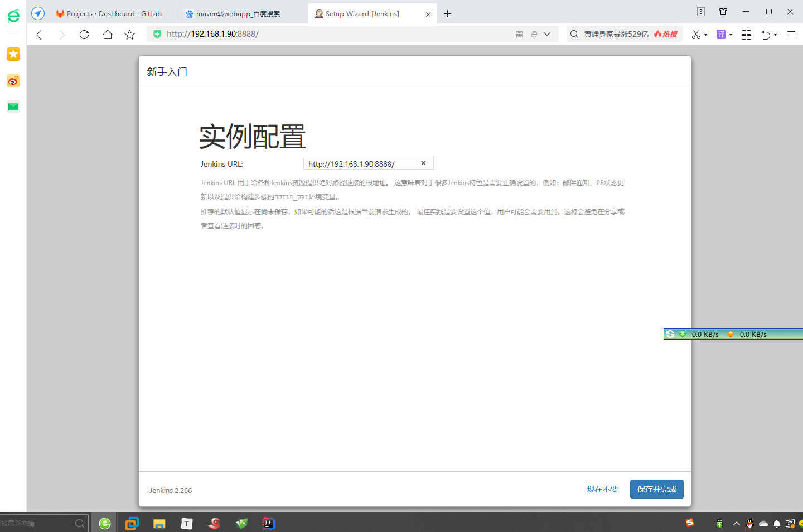Image resolution: width=803 pixels, height=532 pixels.
Task: Open the screenshot scissors tool
Action: click(696, 35)
